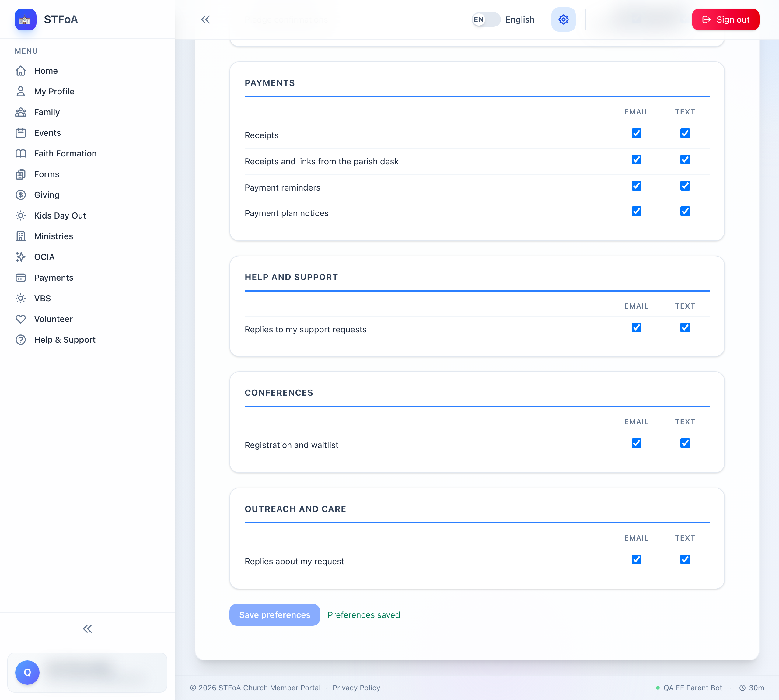
Task: Click the Q user avatar
Action: click(27, 672)
